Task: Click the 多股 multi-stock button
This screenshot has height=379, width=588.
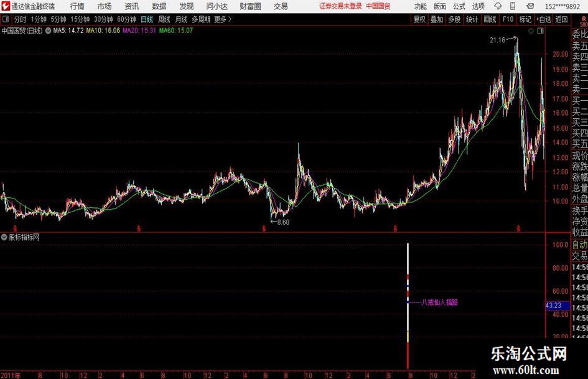Action: (454, 19)
